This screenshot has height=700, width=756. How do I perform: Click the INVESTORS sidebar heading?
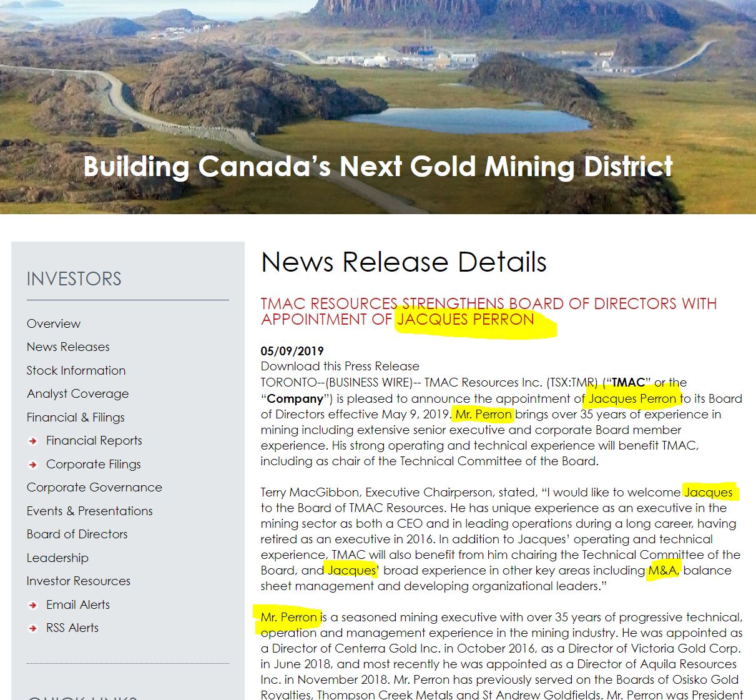click(x=74, y=279)
